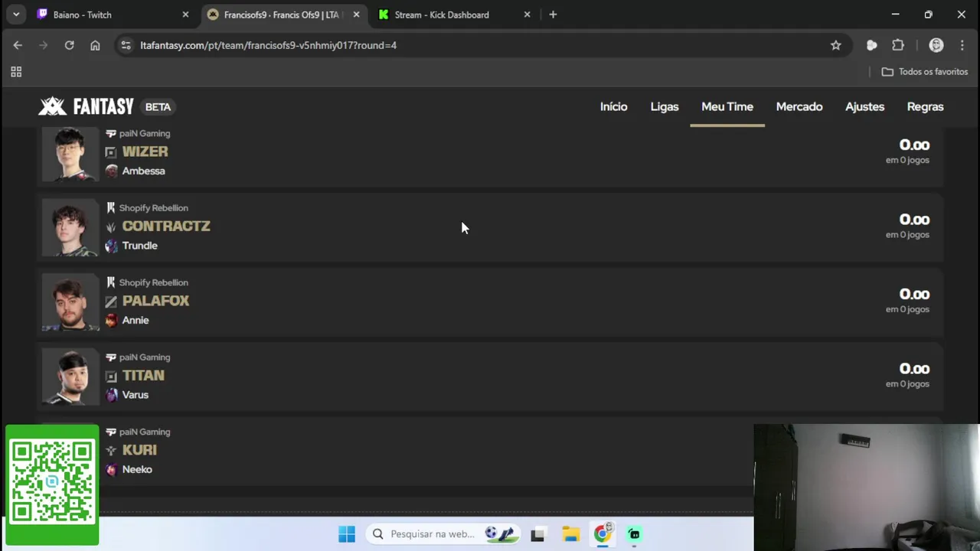This screenshot has width=980, height=551.
Task: Select the Meu Time menu item
Action: pos(727,106)
